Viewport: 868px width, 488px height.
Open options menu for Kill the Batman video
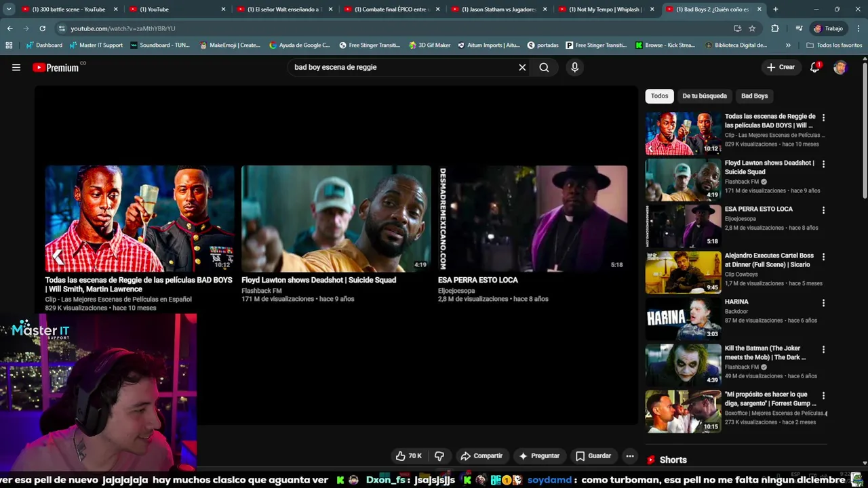pyautogui.click(x=823, y=350)
